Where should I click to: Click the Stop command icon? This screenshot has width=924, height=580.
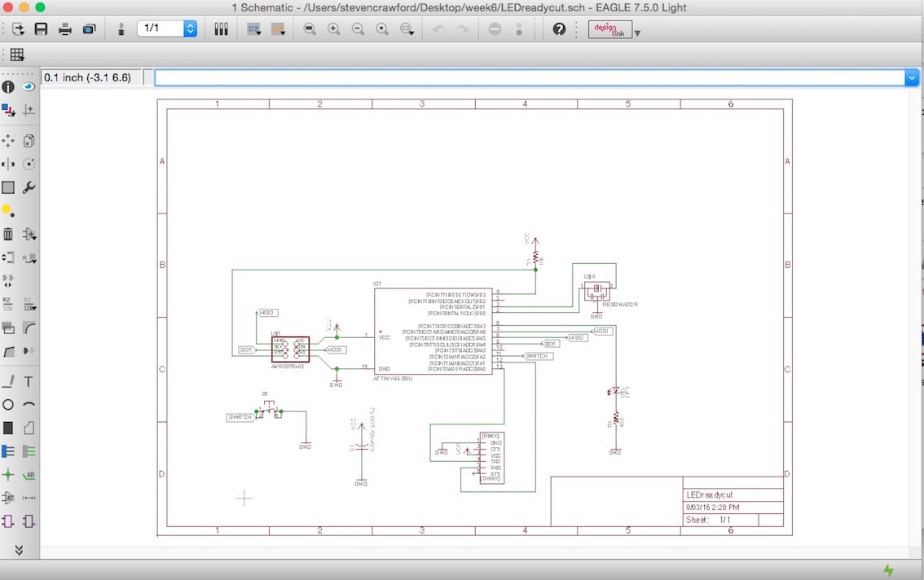(495, 29)
